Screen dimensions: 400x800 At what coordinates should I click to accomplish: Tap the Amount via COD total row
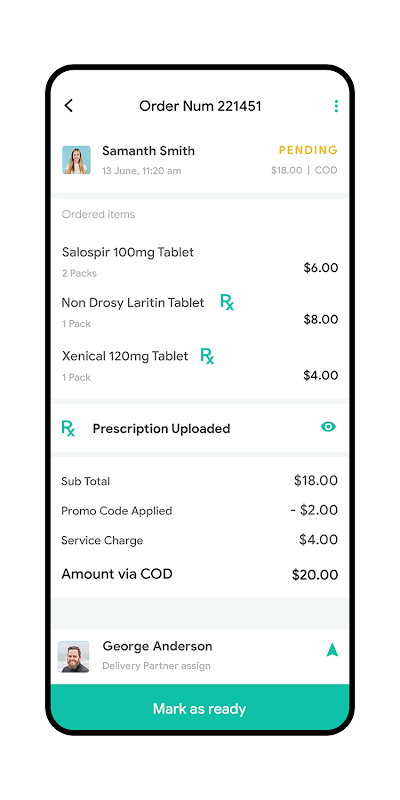point(200,574)
